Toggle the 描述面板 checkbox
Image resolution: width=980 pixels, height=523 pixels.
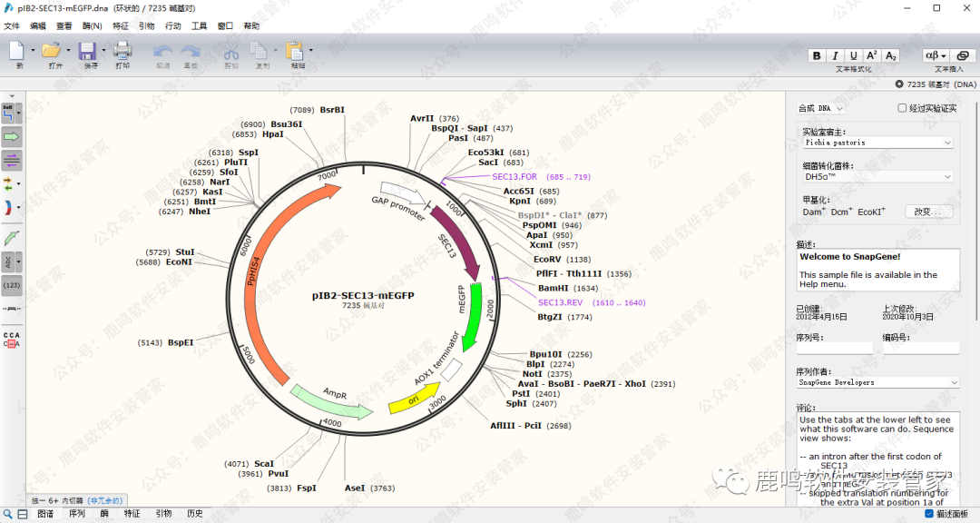coord(928,514)
